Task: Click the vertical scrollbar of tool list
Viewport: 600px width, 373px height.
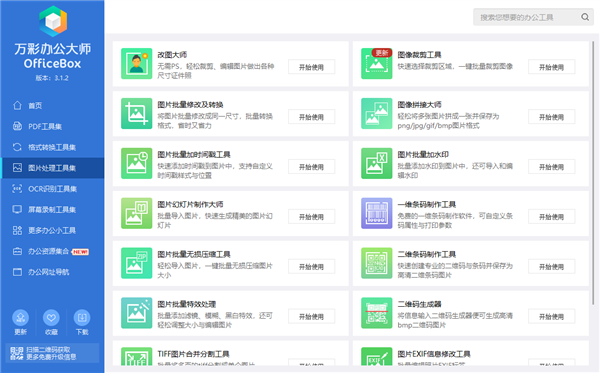Action: (x=593, y=172)
